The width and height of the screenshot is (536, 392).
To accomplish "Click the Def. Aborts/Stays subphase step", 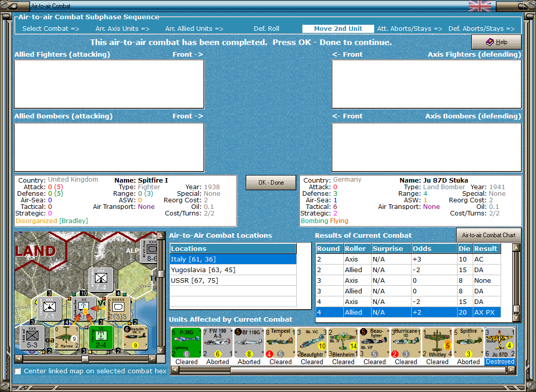I will (481, 29).
